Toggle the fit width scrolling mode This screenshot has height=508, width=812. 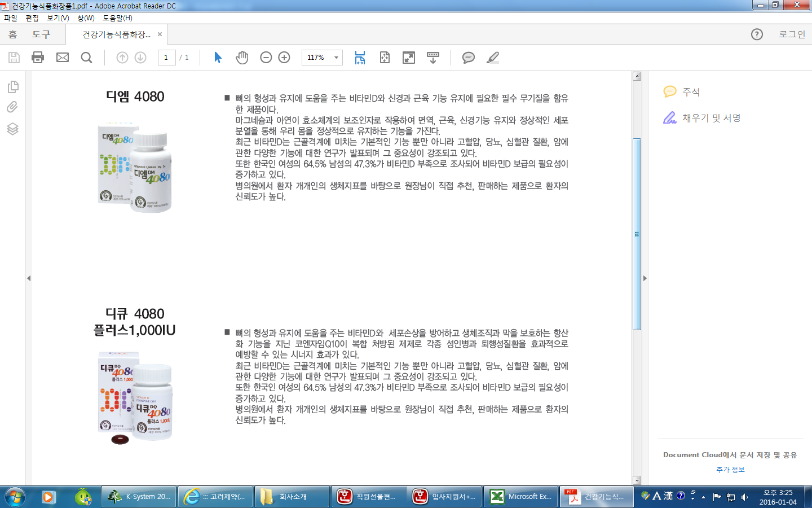point(360,58)
